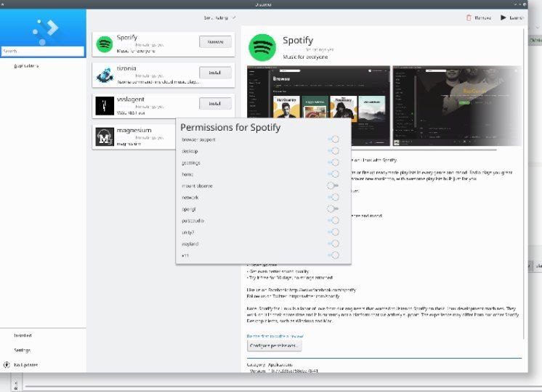
Task: Click the Configure permissions button
Action: [x=274, y=346]
